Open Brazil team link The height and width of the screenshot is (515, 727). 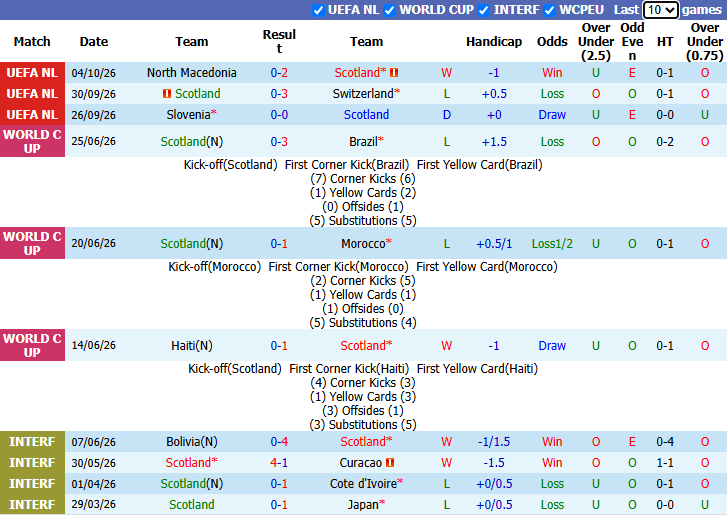(x=363, y=141)
